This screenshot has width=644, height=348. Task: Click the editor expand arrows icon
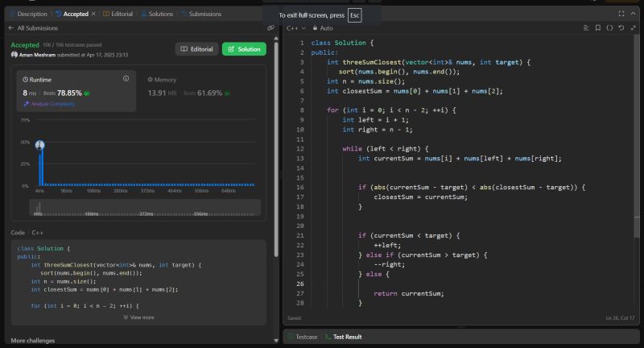coord(633,27)
